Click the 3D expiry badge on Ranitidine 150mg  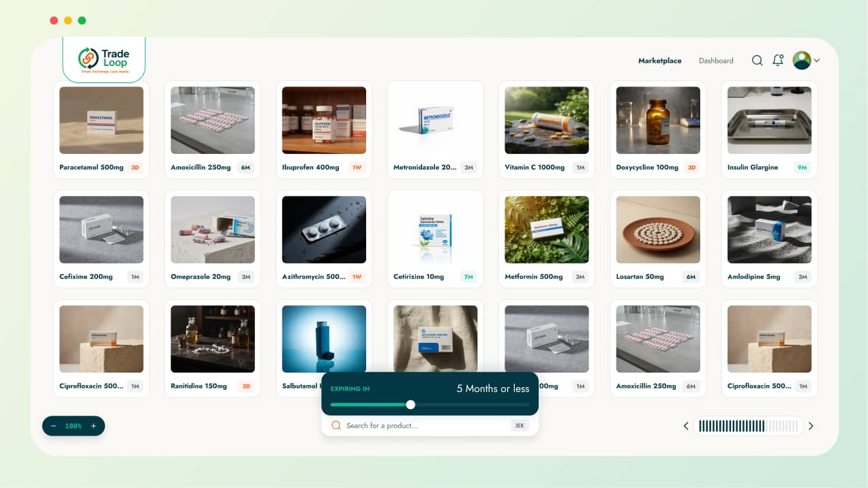click(x=246, y=386)
